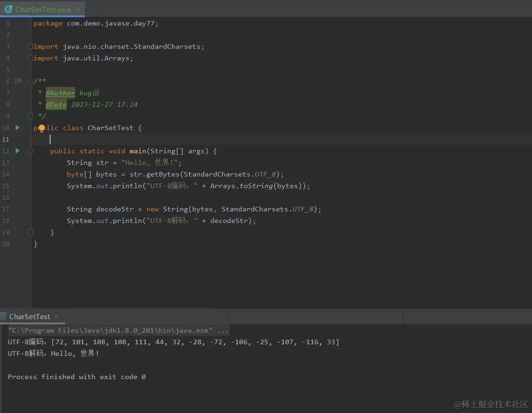This screenshot has height=413, width=532.
Task: Run the main method from the gutter arrow
Action: pos(18,151)
